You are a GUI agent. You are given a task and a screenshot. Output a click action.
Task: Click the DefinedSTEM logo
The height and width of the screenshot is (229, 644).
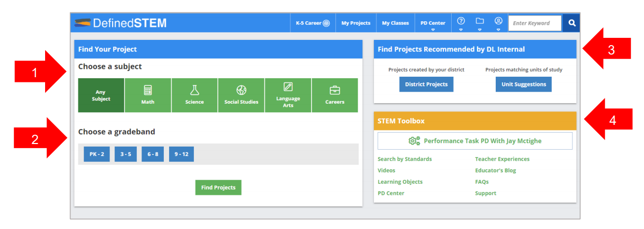[121, 23]
